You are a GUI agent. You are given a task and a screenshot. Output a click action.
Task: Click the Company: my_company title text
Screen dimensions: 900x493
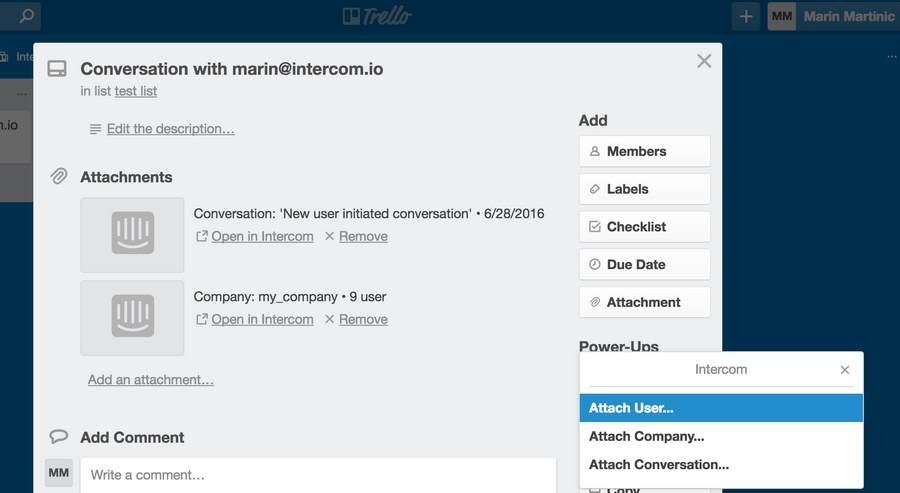[x=290, y=297]
